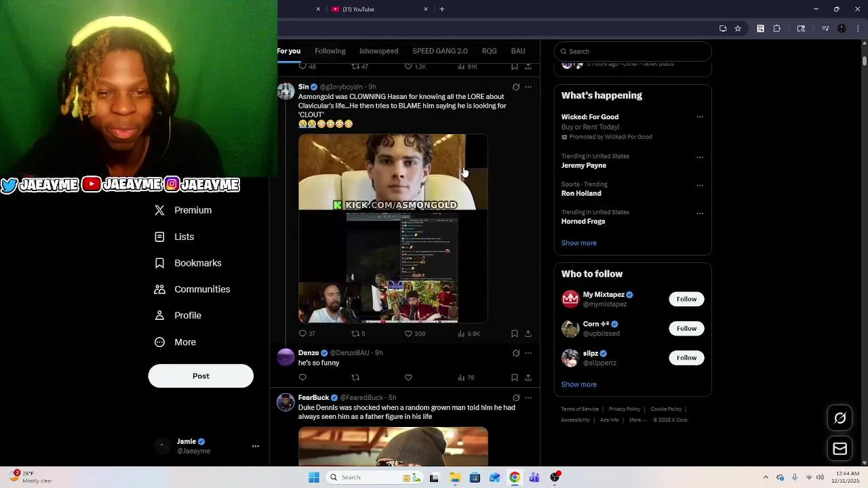Show hidden system tray icons
The image size is (868, 488).
coord(766,477)
